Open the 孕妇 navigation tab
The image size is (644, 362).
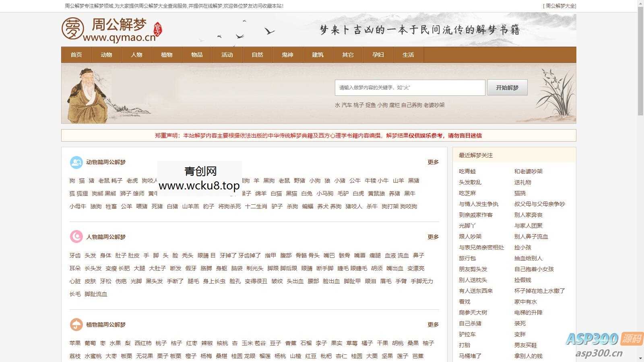(x=378, y=55)
